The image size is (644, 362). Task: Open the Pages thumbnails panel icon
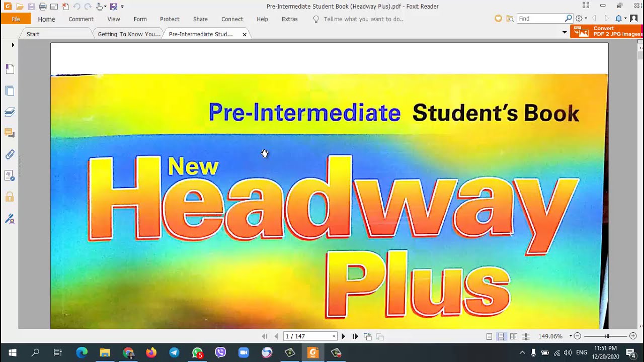pos(10,91)
